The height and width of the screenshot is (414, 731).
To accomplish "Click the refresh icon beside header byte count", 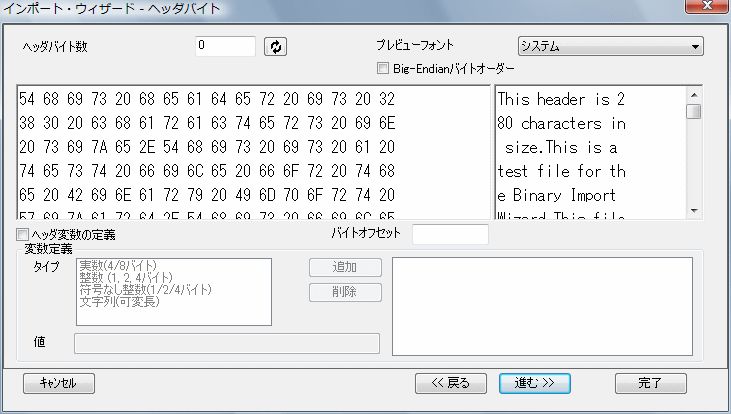I will [x=276, y=47].
